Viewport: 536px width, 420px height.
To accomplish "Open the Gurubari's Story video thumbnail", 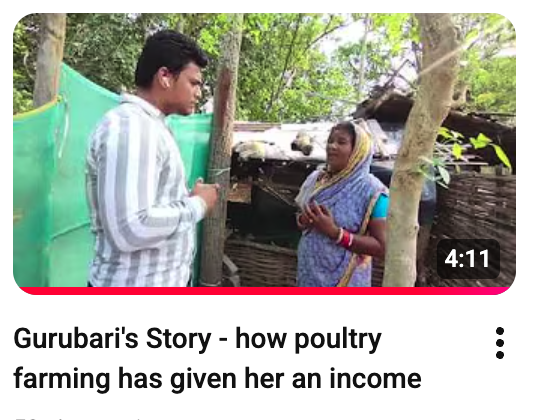I will click(x=264, y=153).
